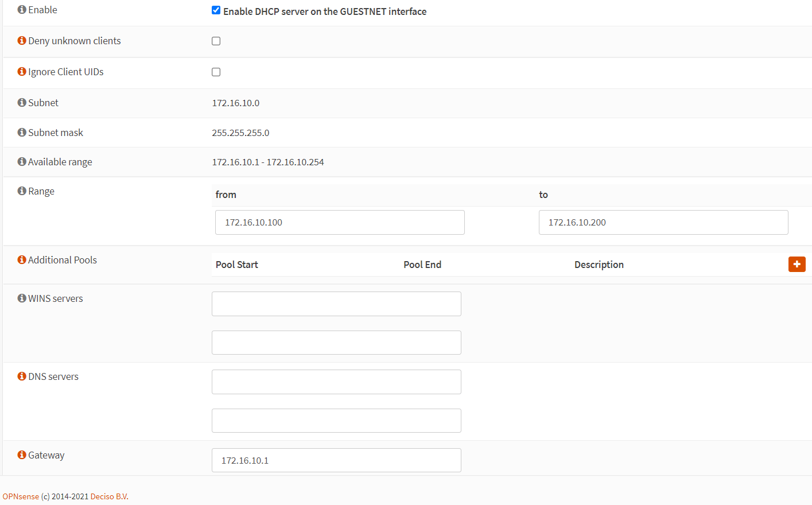Click the range 'from' address field
Viewport: 812px width, 505px height.
click(340, 223)
